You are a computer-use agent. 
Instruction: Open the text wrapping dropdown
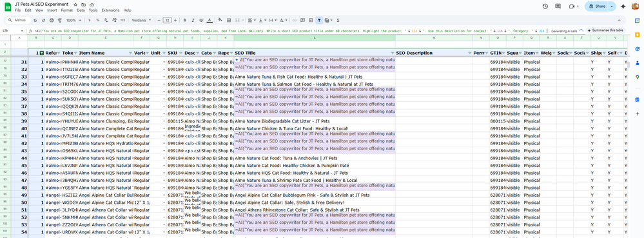tap(273, 20)
